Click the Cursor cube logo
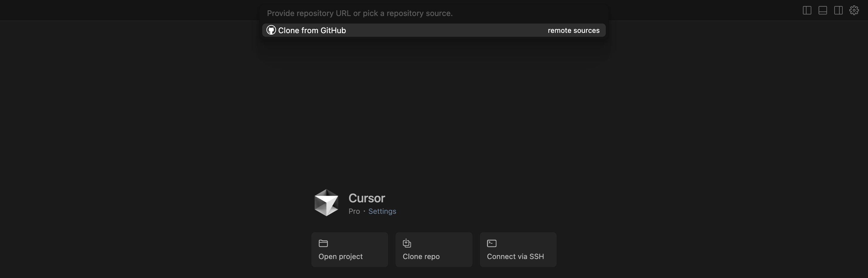Viewport: 868px width, 278px height. click(x=326, y=203)
